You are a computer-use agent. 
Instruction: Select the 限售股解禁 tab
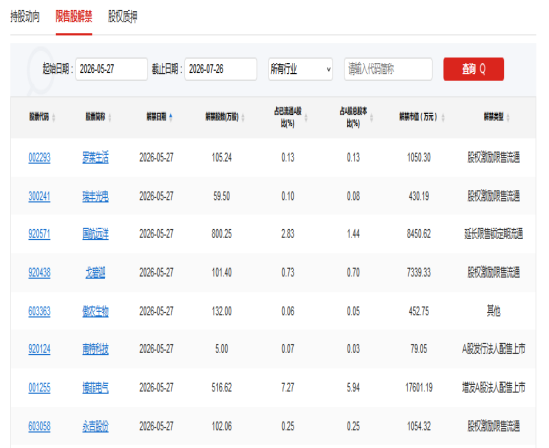tap(74, 16)
